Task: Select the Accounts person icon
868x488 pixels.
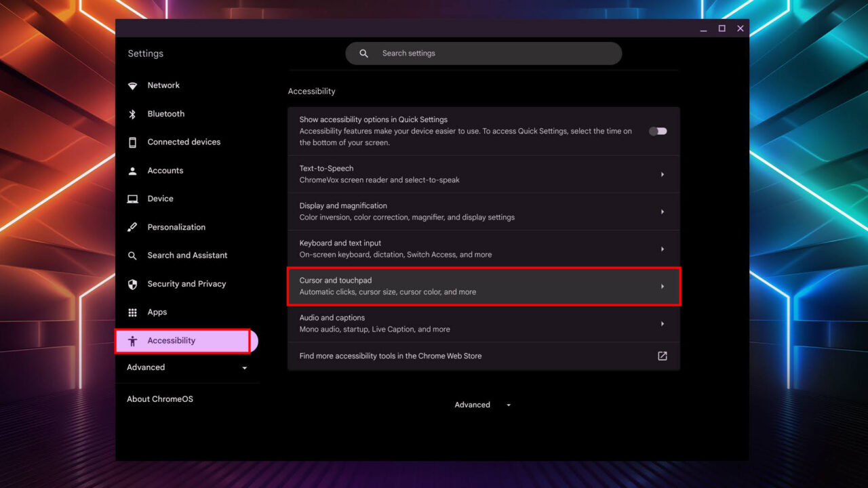Action: 133,171
